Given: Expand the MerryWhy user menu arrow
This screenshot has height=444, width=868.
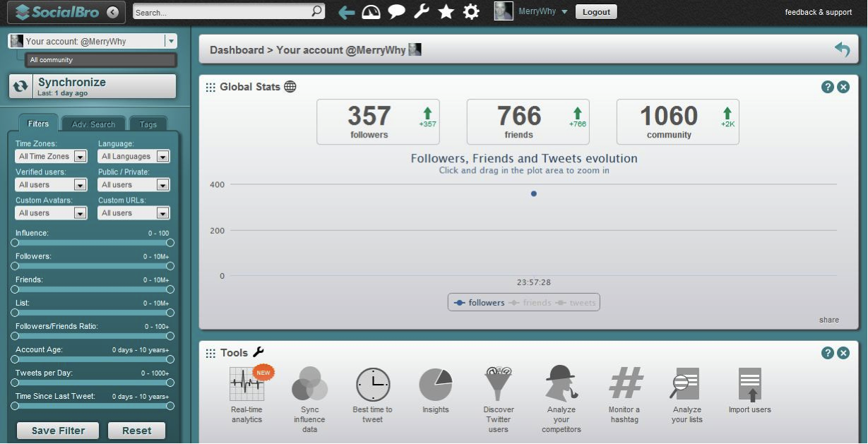Looking at the screenshot, I should tap(564, 12).
